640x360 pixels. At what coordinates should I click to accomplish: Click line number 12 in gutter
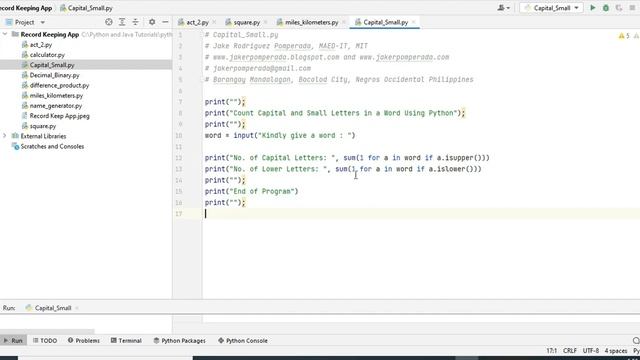pyautogui.click(x=179, y=158)
